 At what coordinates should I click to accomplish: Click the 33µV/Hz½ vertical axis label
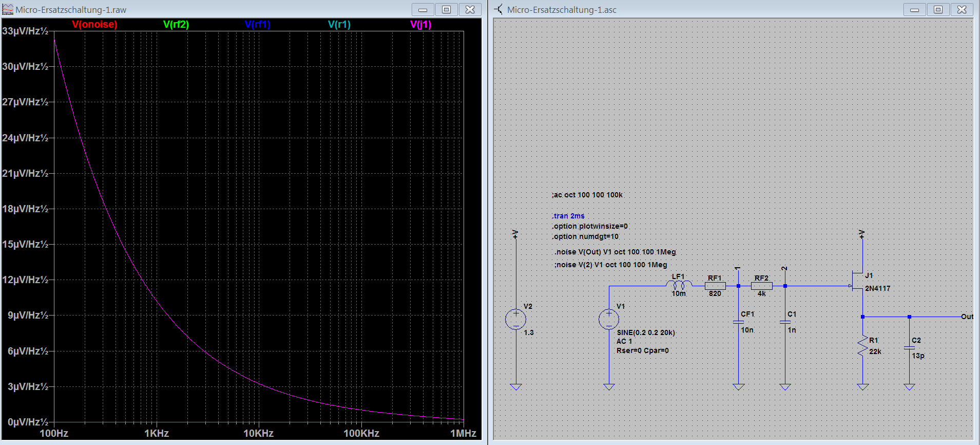pyautogui.click(x=25, y=31)
